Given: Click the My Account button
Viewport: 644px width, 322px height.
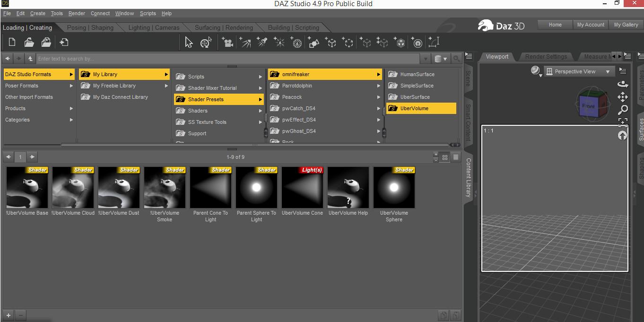Looking at the screenshot, I should pyautogui.click(x=591, y=25).
